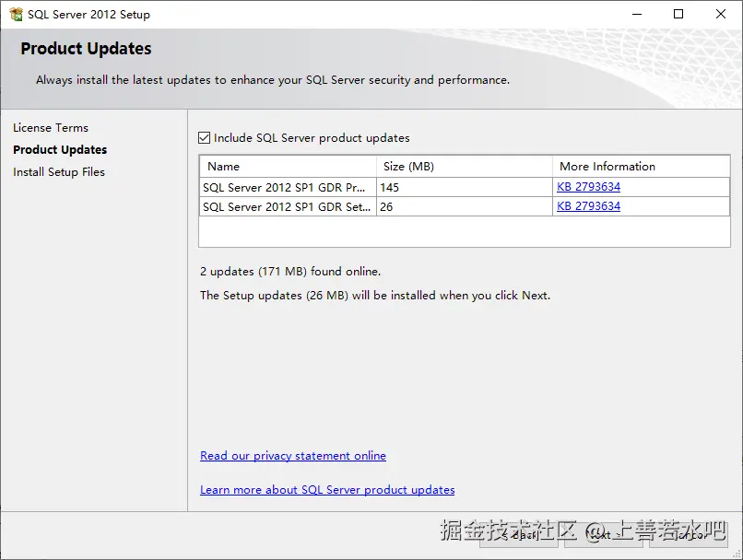Screen dimensions: 743x560
Task: Select Product Updates step in the sidebar
Action: [60, 149]
